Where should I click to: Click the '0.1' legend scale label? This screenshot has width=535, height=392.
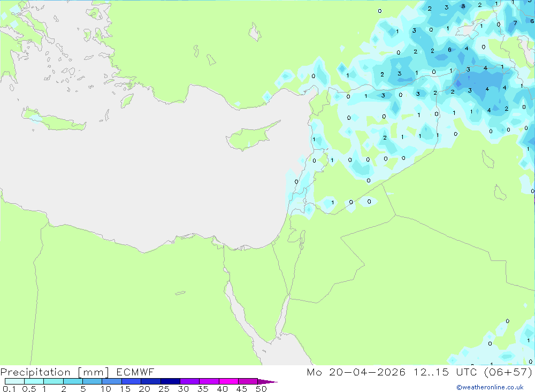[9, 389]
